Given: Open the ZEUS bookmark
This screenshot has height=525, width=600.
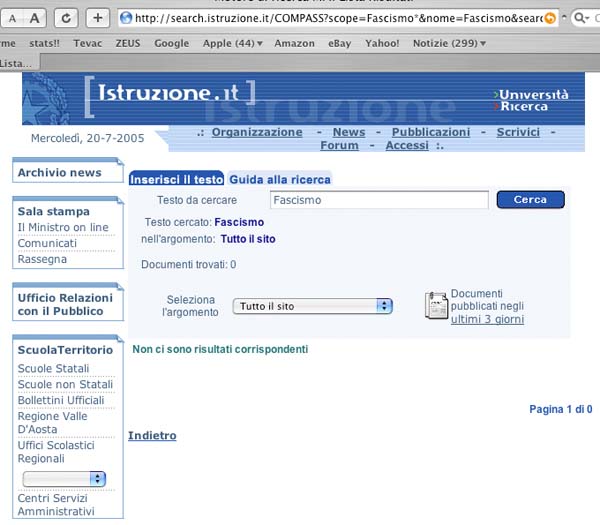Looking at the screenshot, I should point(128,43).
